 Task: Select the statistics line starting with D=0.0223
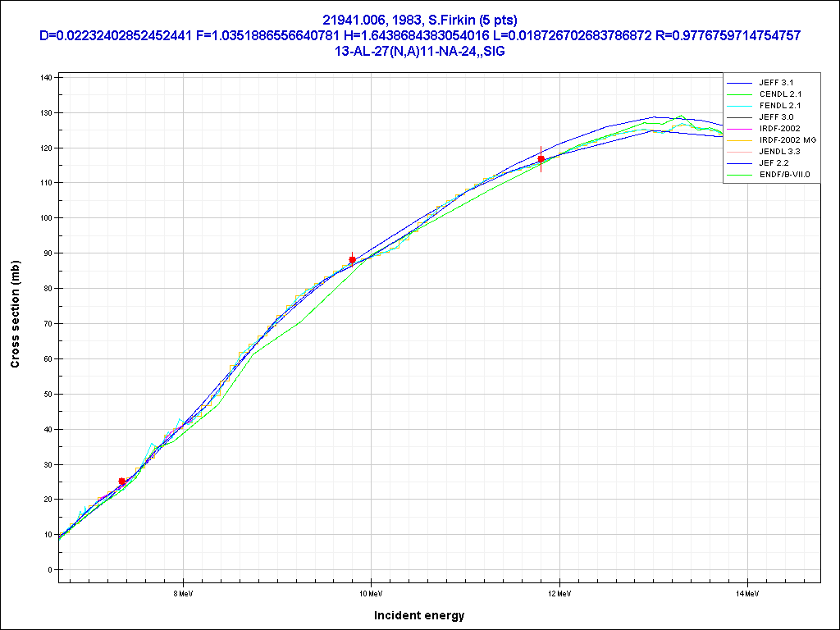click(420, 35)
